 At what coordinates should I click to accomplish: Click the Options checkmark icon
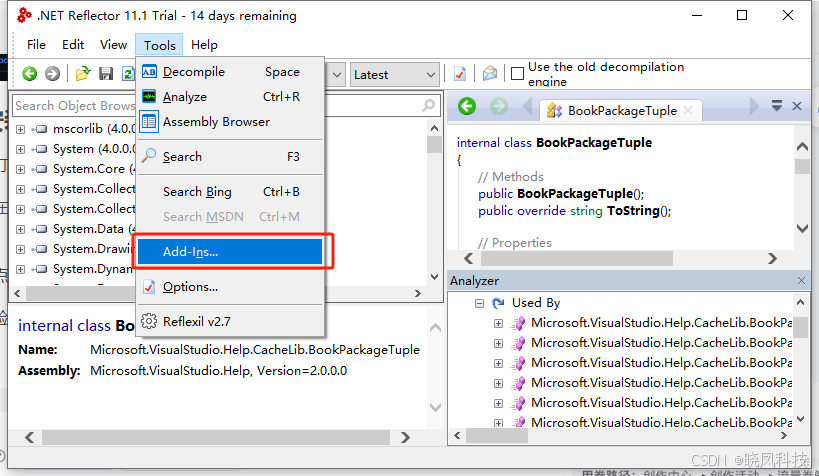(x=149, y=286)
